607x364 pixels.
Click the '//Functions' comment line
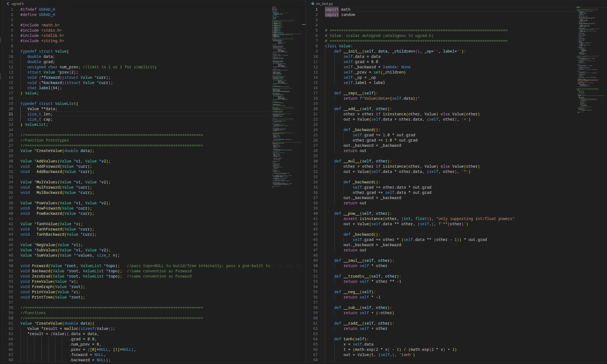[x=33, y=313]
